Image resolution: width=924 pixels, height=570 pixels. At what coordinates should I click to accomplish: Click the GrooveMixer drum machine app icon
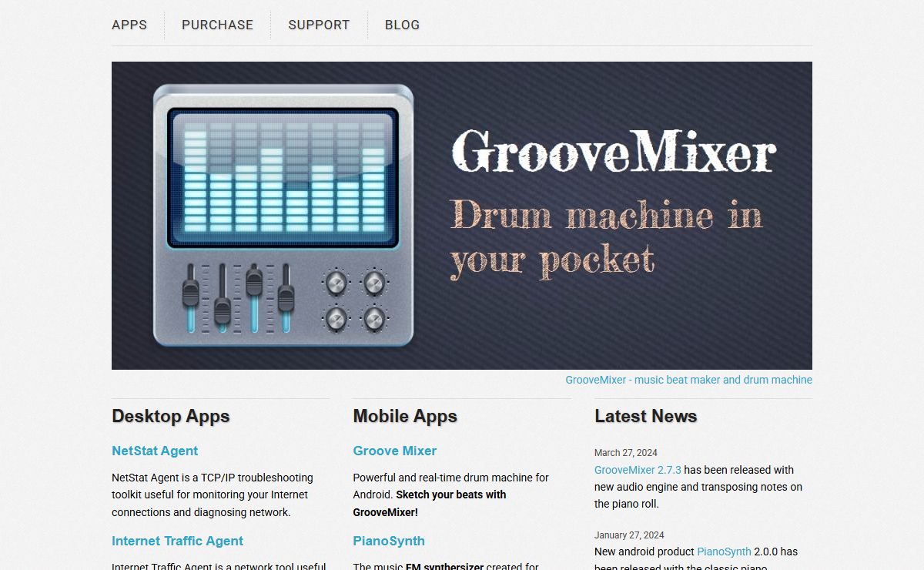pyautogui.click(x=283, y=216)
